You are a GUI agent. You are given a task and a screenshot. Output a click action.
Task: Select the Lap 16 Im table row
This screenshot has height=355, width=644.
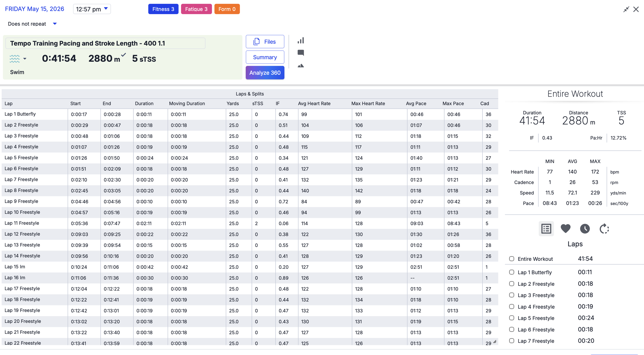[250, 278]
